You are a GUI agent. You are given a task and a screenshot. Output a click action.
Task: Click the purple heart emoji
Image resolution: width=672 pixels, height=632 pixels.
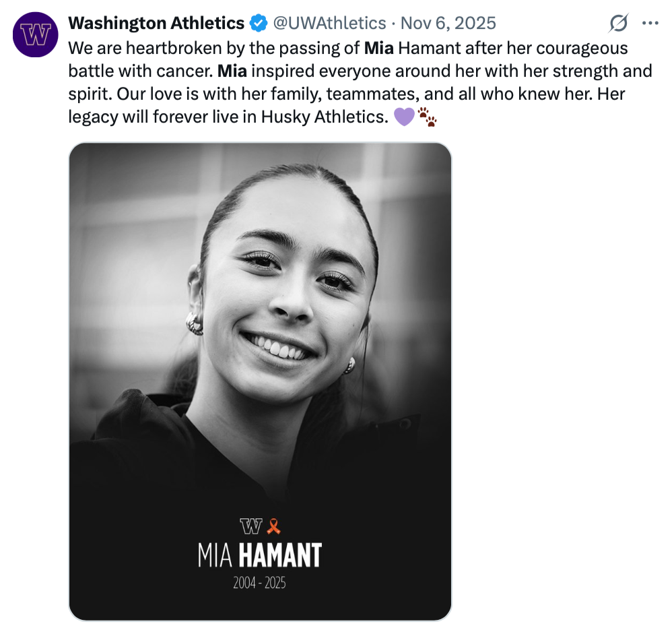pos(403,118)
